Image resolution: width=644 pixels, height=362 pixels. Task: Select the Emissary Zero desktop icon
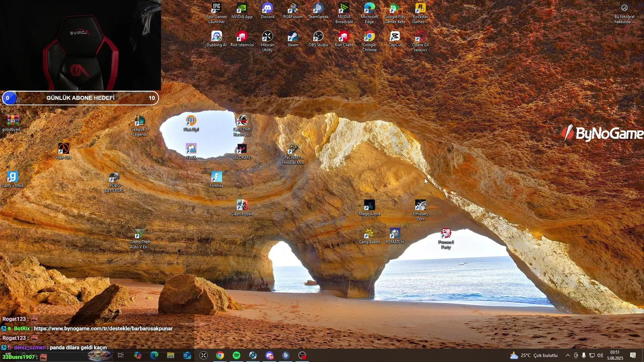[421, 210]
